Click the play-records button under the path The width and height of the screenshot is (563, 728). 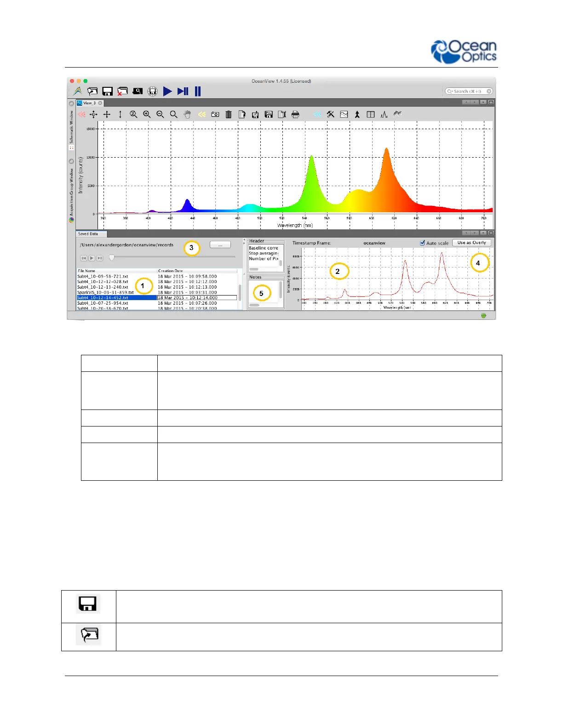(x=92, y=258)
